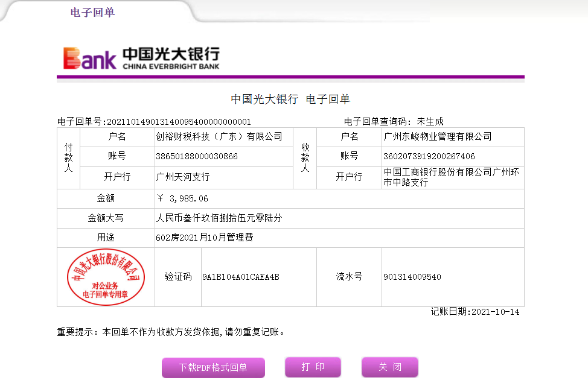Select the 电子回单 tab
Image resolution: width=588 pixels, height=389 pixels.
point(92,12)
